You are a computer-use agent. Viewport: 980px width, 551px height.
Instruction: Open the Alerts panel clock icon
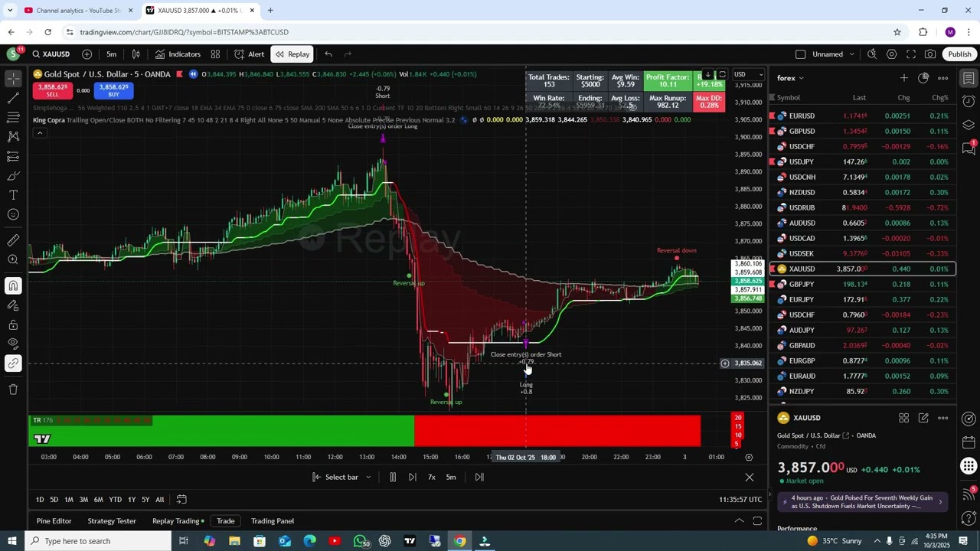pos(969,102)
